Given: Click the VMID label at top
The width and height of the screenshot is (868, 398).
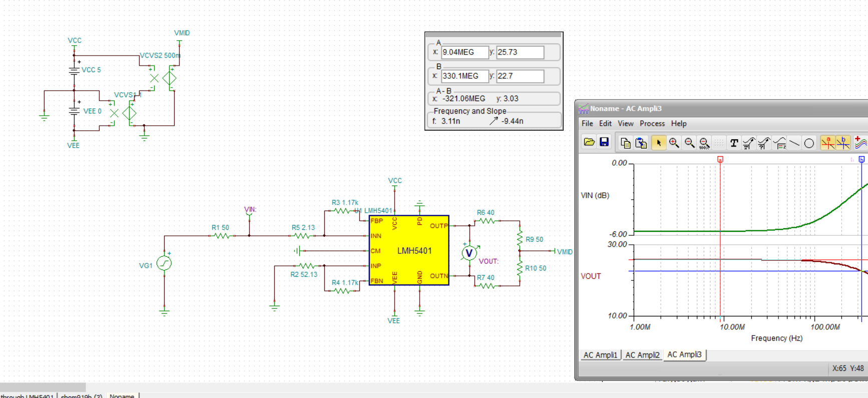Looking at the screenshot, I should 182,33.
